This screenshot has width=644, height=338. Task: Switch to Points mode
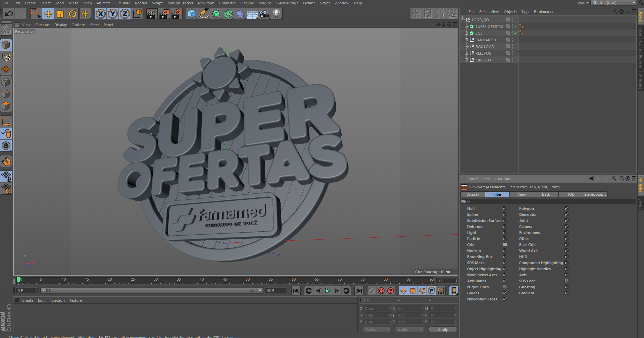coord(6,82)
